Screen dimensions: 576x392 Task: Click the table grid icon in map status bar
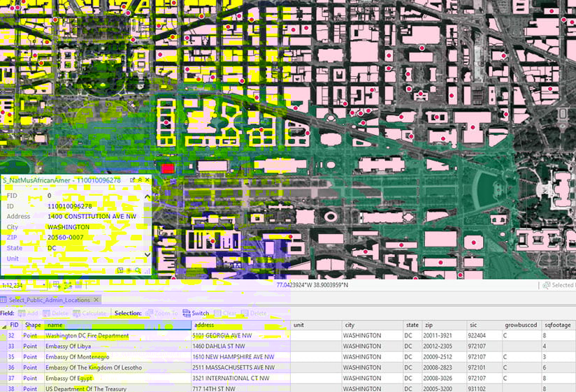point(78,285)
